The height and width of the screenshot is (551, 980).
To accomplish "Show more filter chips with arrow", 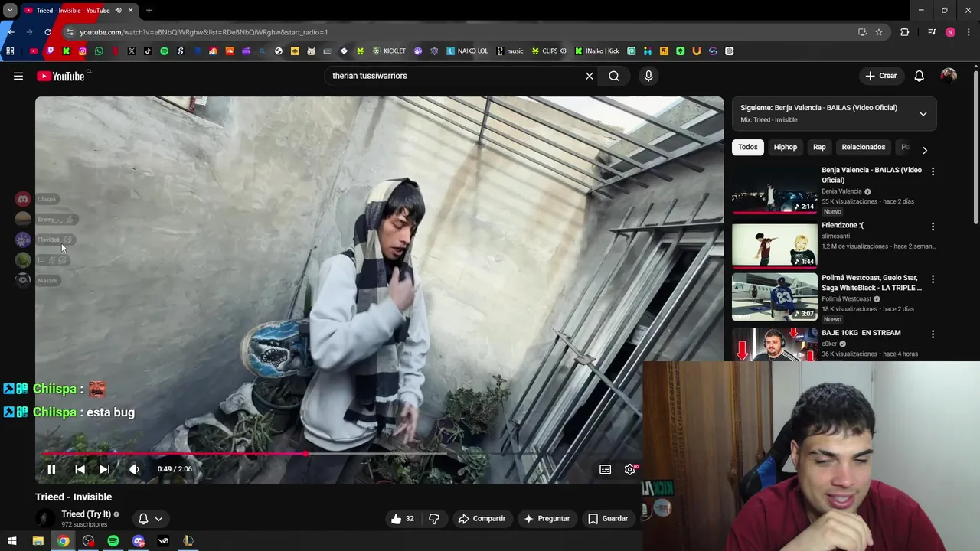I will (x=924, y=150).
